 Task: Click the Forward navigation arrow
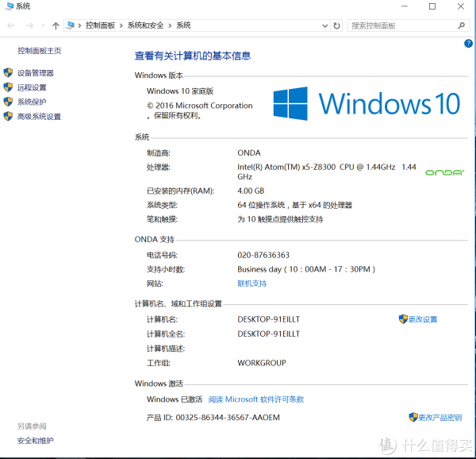pyautogui.click(x=29, y=25)
